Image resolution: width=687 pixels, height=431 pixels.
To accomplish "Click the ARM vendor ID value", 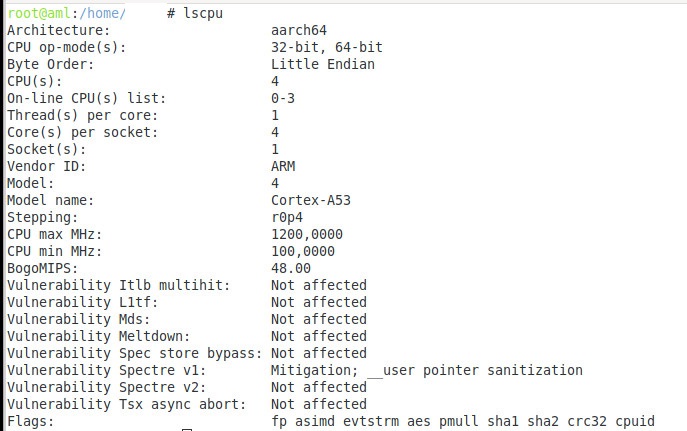I will pos(282,166).
